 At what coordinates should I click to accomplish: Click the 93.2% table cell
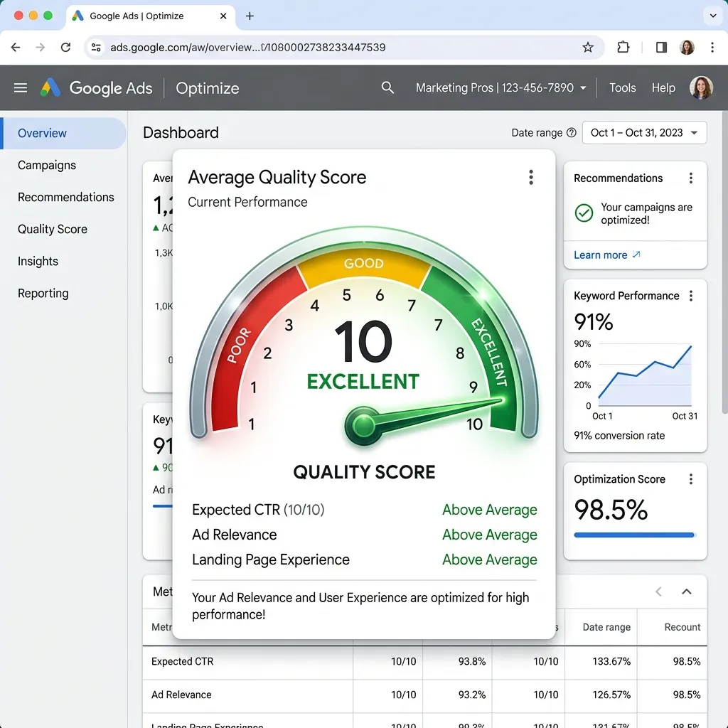click(x=472, y=695)
